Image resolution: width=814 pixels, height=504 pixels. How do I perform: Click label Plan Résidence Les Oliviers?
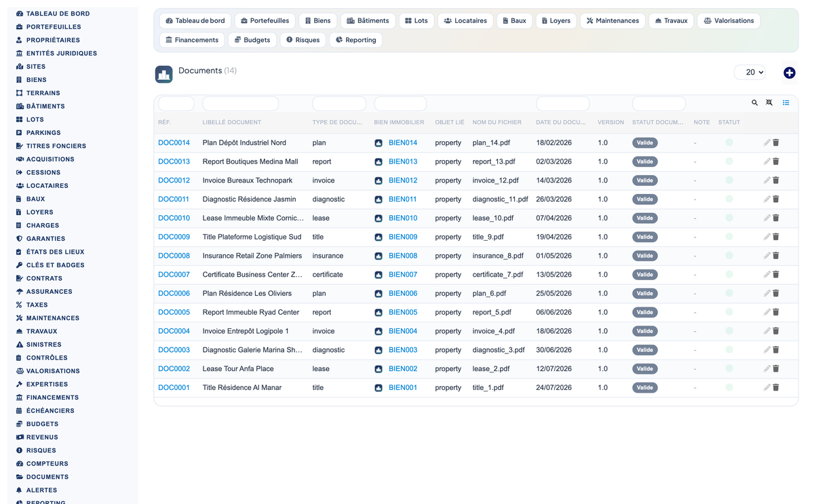pos(247,294)
